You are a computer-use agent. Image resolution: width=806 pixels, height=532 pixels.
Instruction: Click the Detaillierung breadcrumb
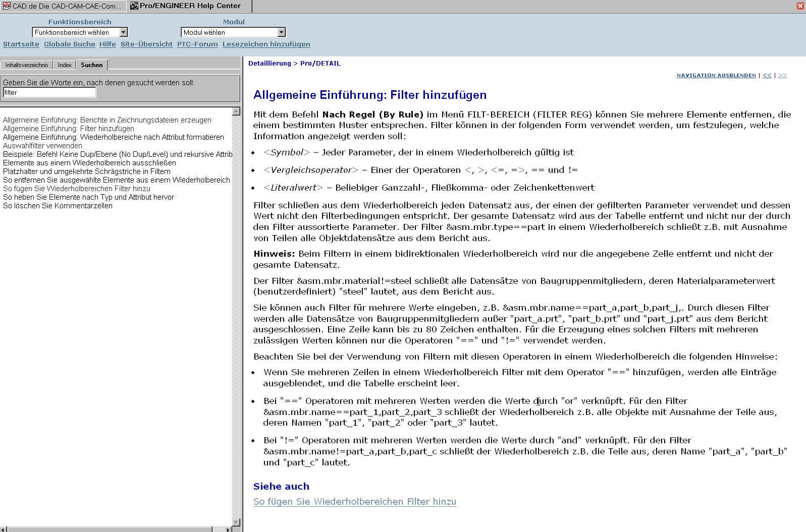point(270,64)
